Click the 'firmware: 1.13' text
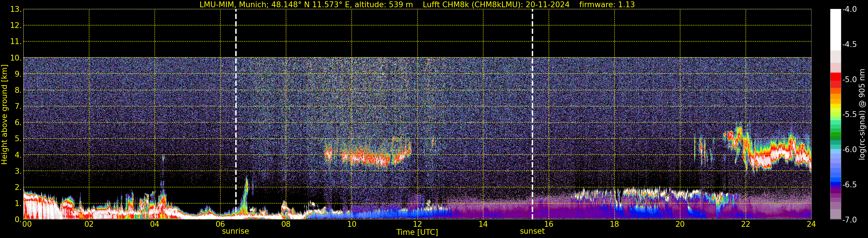The height and width of the screenshot is (238, 868). click(607, 5)
